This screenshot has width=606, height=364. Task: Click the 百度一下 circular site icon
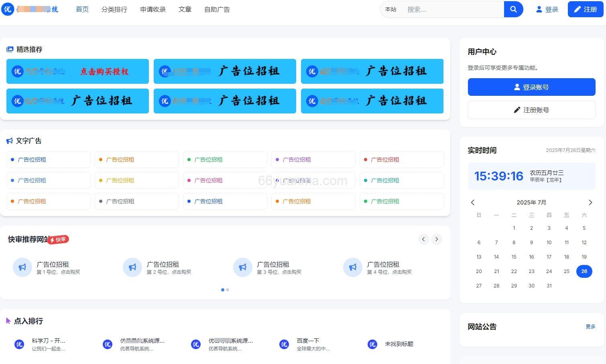[284, 344]
